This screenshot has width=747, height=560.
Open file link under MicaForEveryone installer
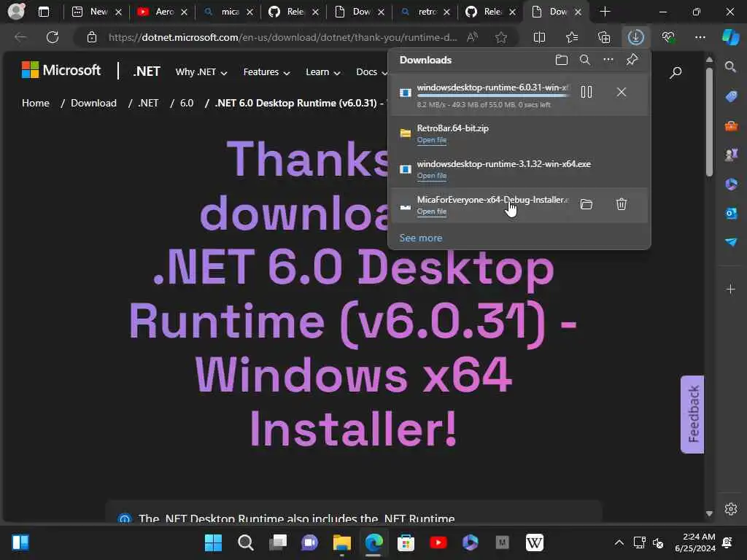click(432, 211)
